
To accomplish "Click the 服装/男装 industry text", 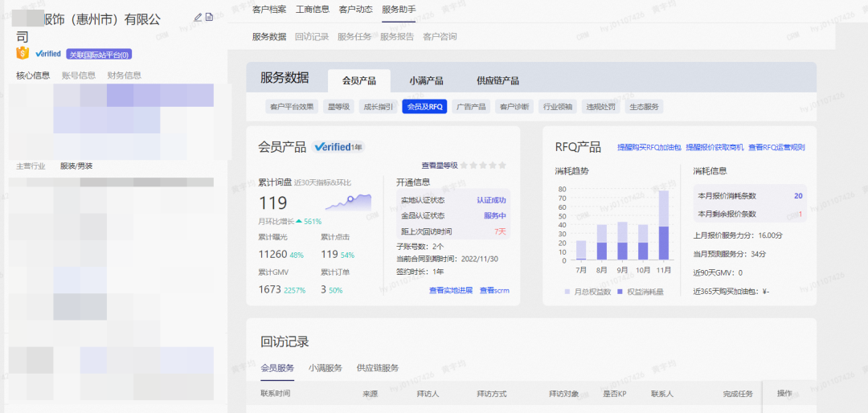I will [x=76, y=166].
